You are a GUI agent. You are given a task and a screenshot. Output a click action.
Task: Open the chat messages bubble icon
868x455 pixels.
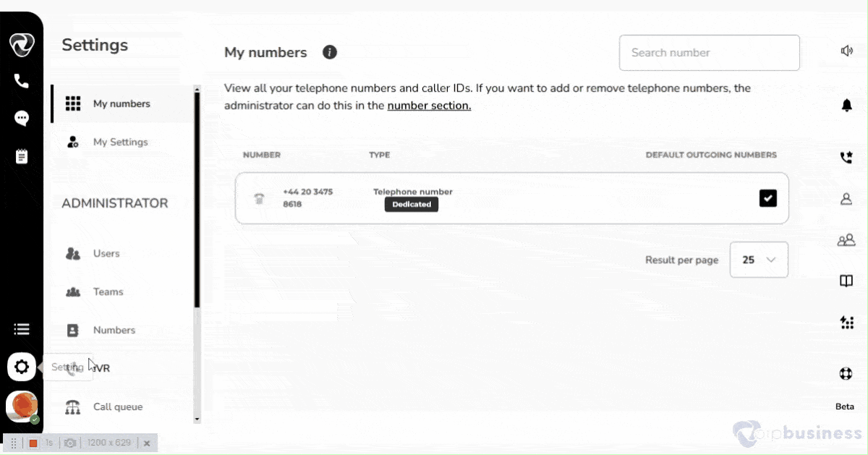22,119
